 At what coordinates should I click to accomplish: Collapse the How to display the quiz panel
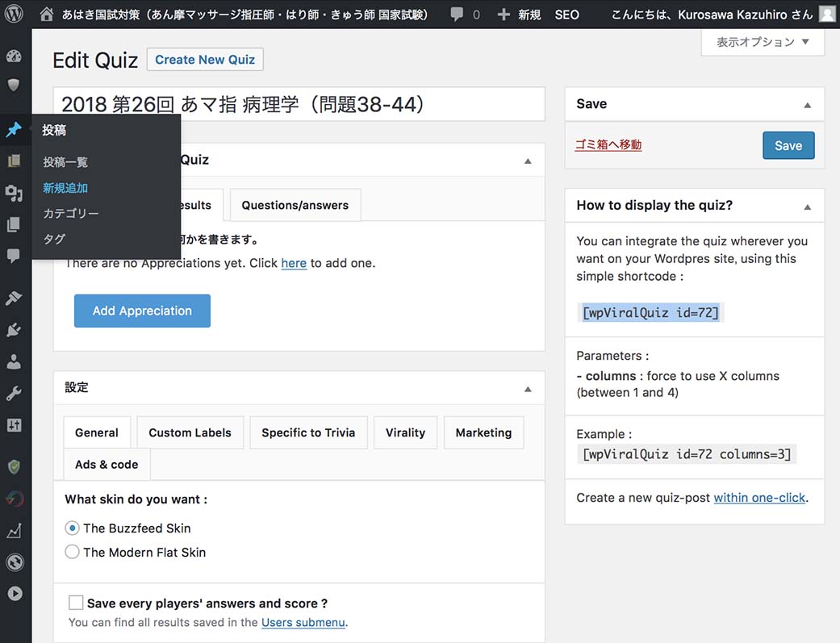(x=807, y=207)
